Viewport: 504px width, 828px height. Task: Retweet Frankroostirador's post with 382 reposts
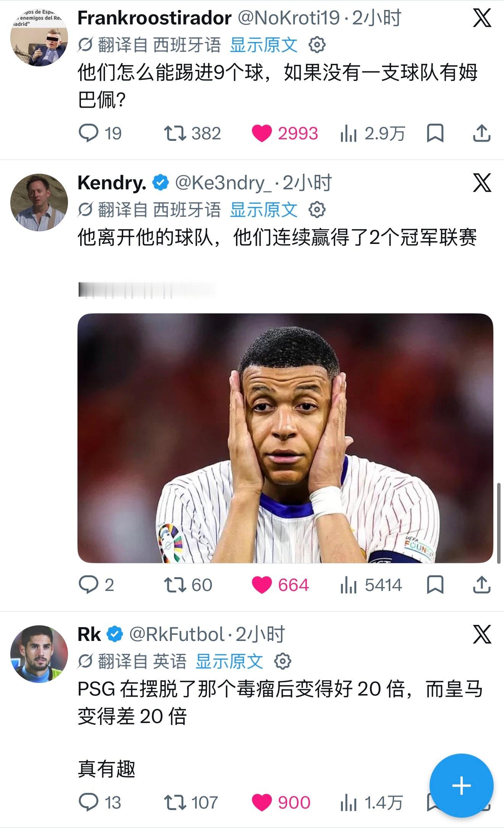pyautogui.click(x=192, y=134)
